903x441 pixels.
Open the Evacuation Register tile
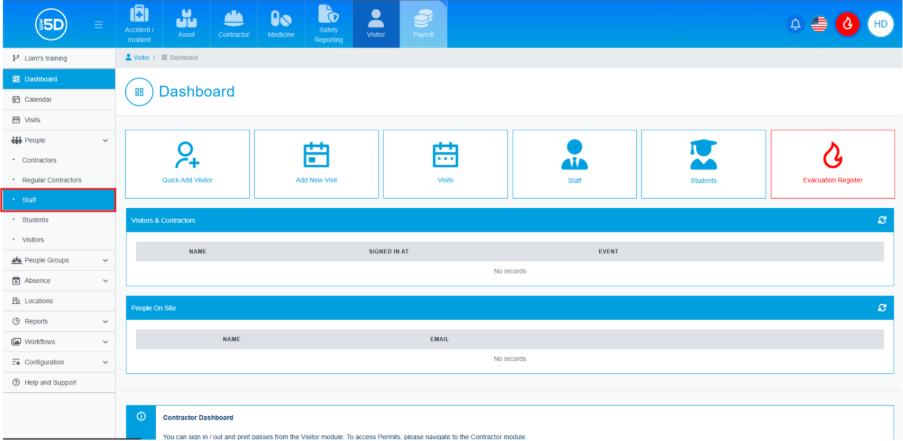[832, 163]
